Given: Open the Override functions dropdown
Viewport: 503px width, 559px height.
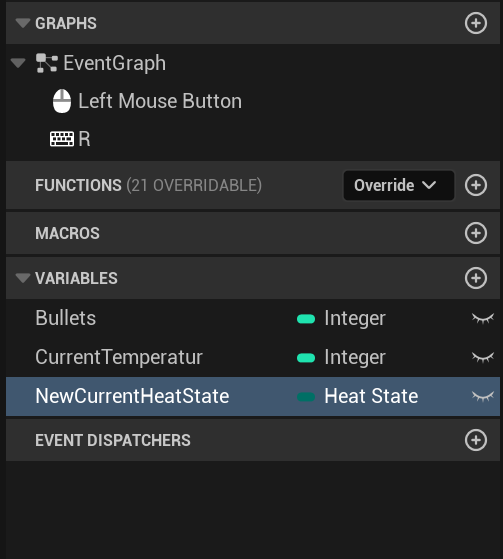Looking at the screenshot, I should coord(399,185).
